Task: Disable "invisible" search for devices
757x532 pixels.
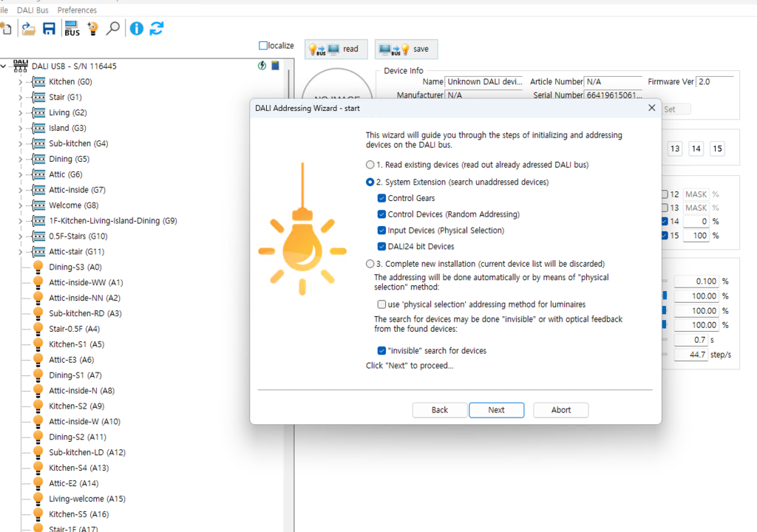Action: click(381, 350)
